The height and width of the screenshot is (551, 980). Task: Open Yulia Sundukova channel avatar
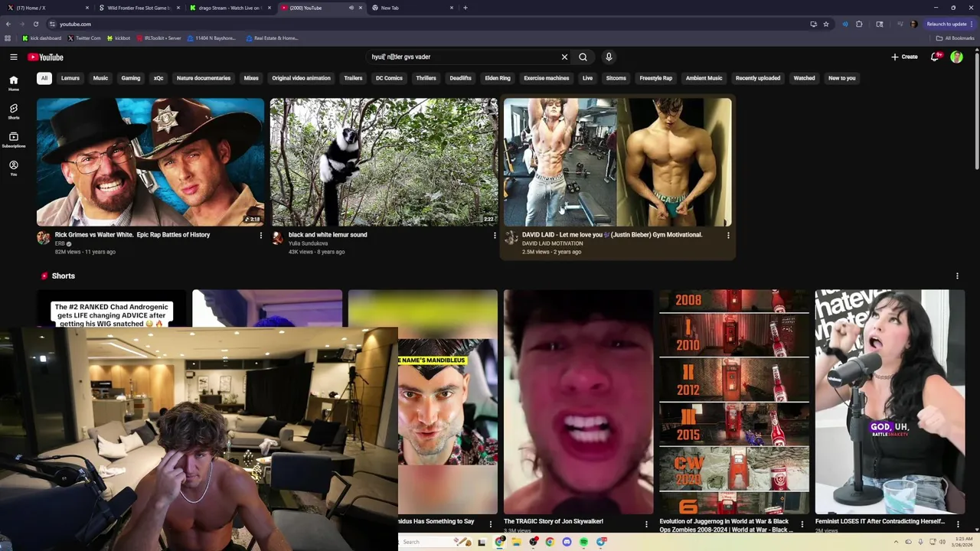tap(277, 238)
